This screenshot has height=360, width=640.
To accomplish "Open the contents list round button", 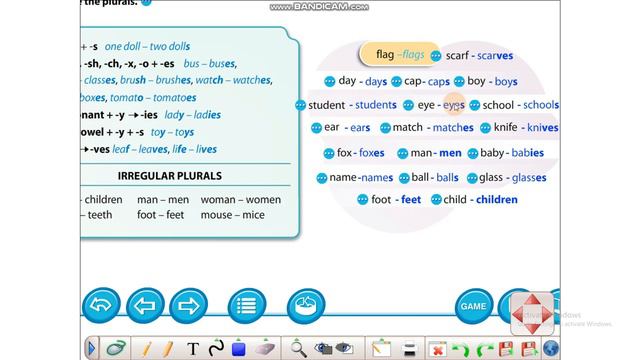I will pos(247,305).
